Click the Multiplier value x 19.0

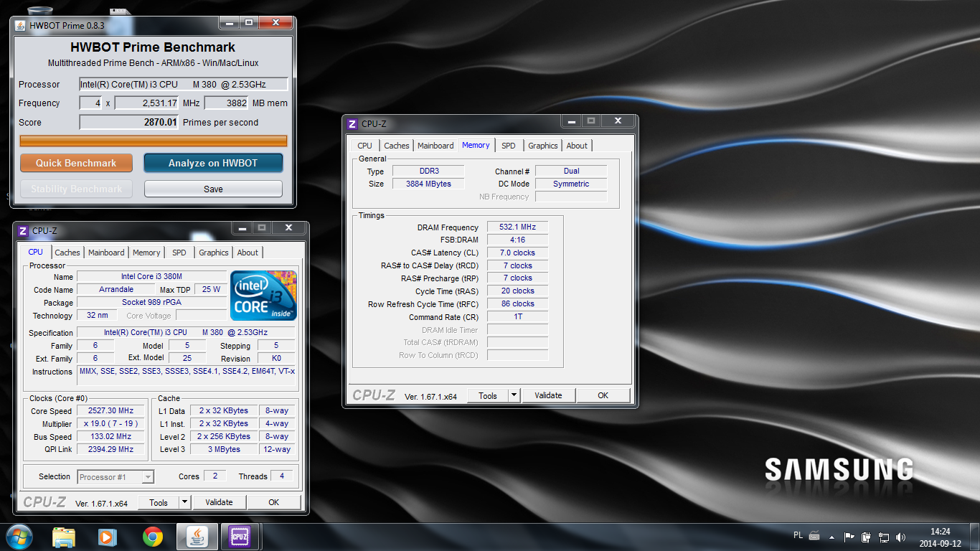[111, 424]
